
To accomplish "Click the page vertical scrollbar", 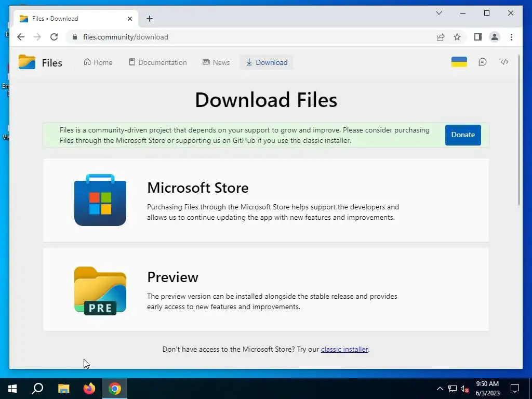I will (519, 130).
